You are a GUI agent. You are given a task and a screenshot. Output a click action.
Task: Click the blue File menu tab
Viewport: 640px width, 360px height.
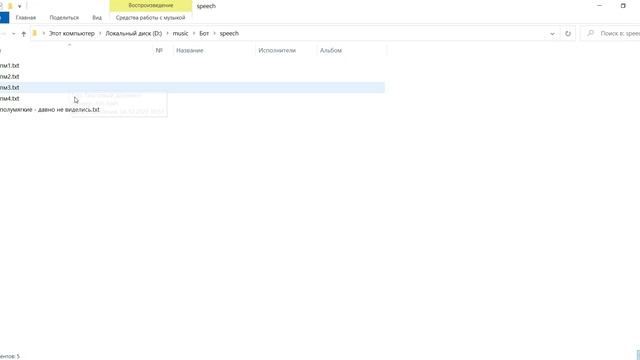tap(4, 18)
